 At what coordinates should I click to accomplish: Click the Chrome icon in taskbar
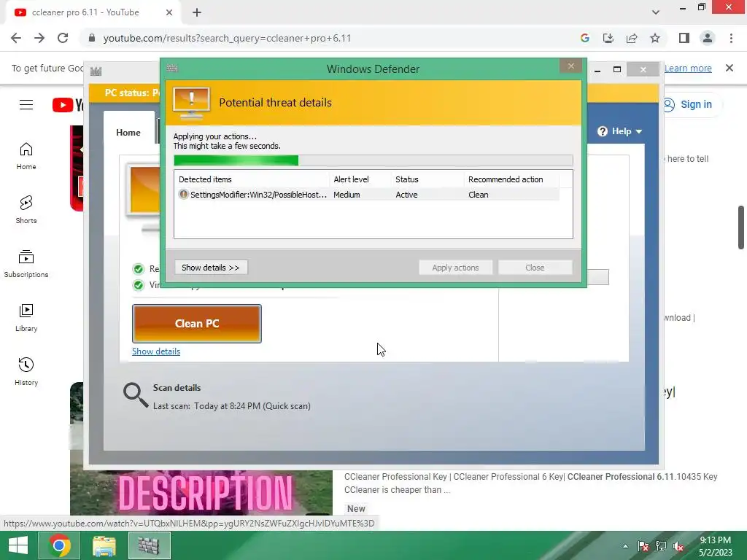59,545
